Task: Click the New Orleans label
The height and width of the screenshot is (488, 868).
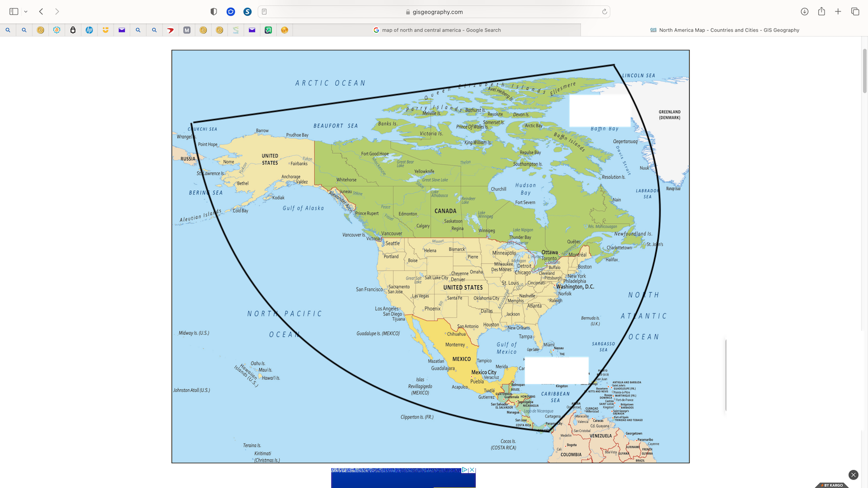Action: [519, 328]
